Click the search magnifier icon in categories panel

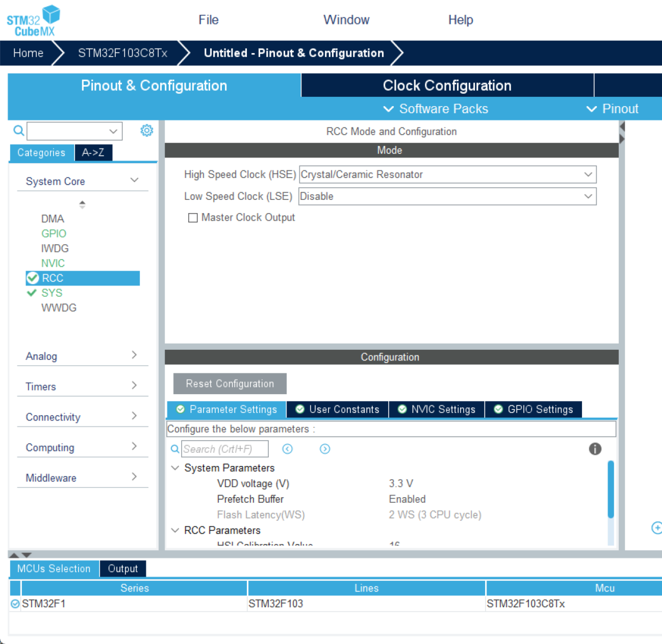pos(19,131)
